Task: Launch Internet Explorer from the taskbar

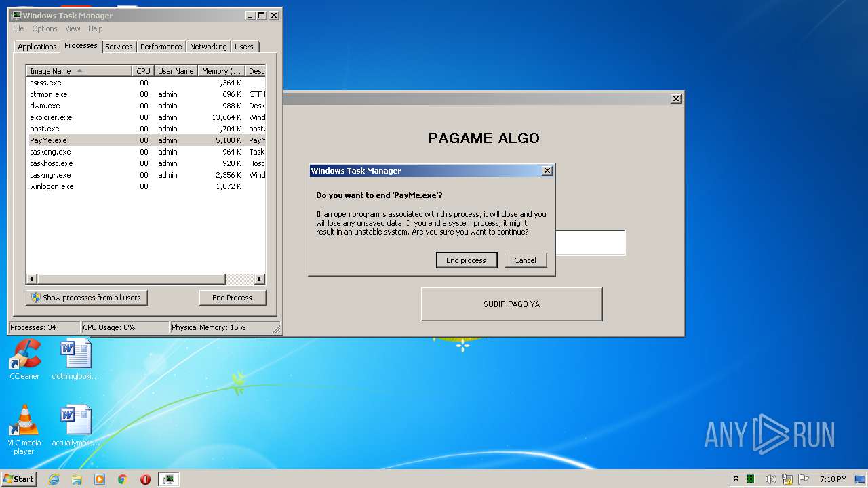Action: (x=54, y=479)
